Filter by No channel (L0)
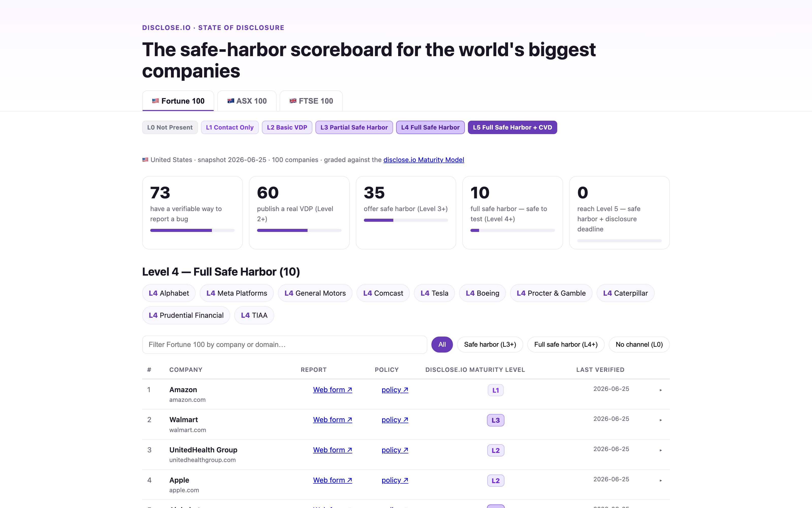 [639, 344]
